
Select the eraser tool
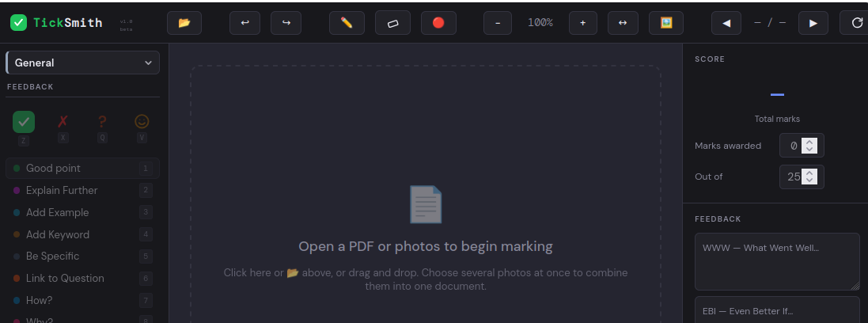tap(392, 23)
